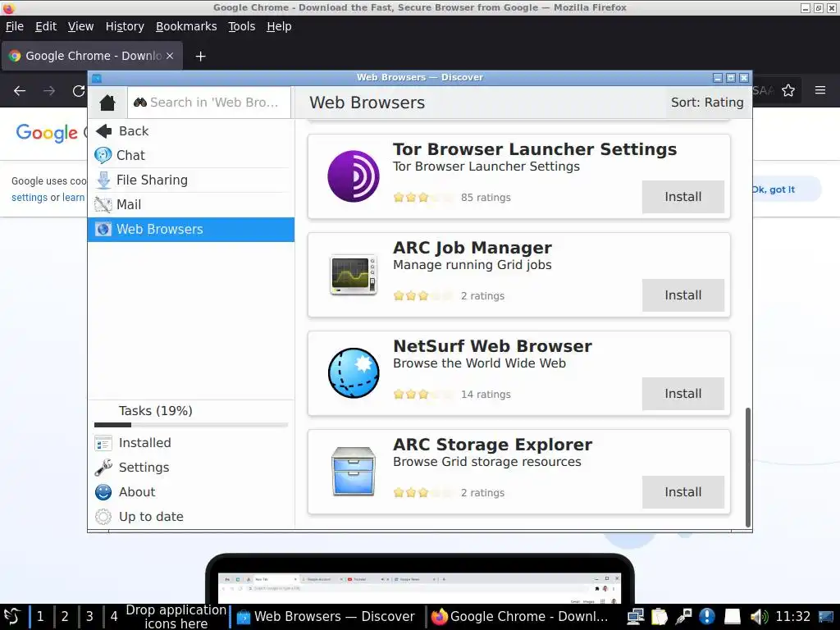Click the Tor Browser Launcher purple icon
This screenshot has width=840, height=630.
[354, 176]
